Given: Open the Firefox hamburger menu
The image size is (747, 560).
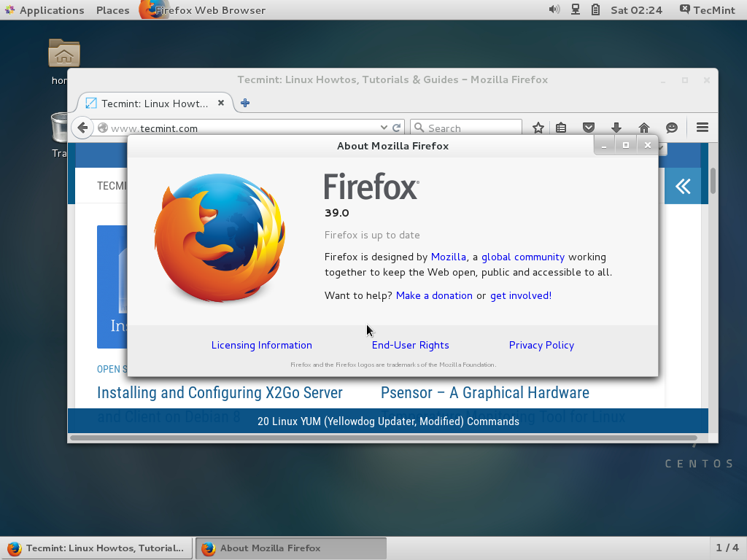Looking at the screenshot, I should 703,127.
